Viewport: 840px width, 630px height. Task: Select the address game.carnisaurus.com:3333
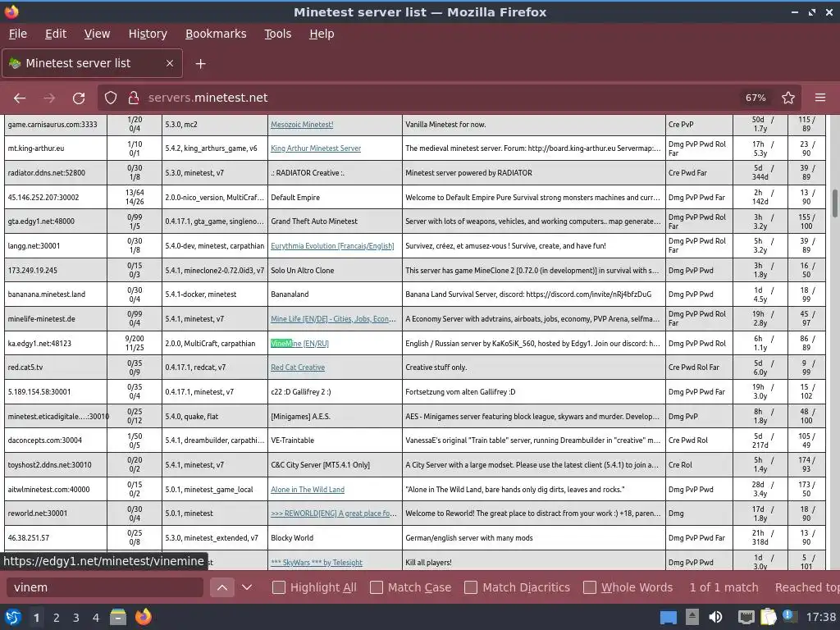(x=52, y=125)
